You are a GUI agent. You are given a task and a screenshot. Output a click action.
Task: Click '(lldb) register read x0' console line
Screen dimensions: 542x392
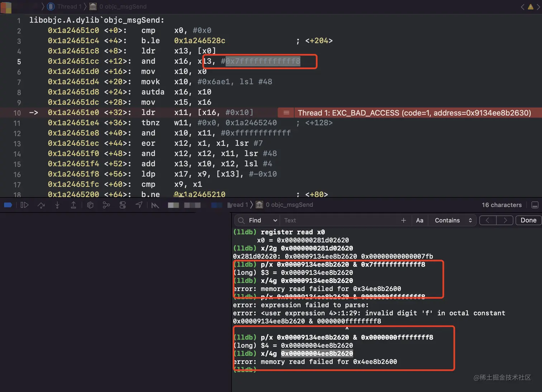coord(279,232)
